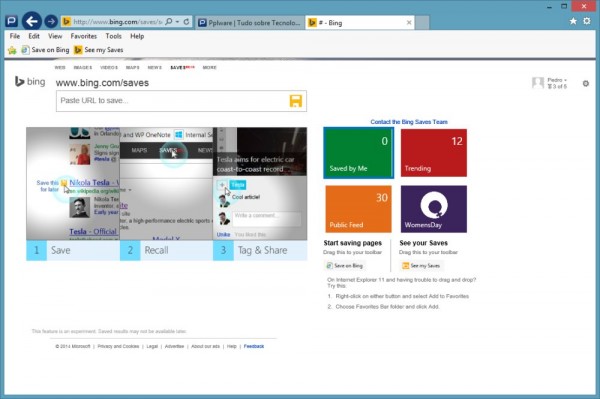
Task: Click the yellow floppy disk save icon
Action: coord(296,101)
